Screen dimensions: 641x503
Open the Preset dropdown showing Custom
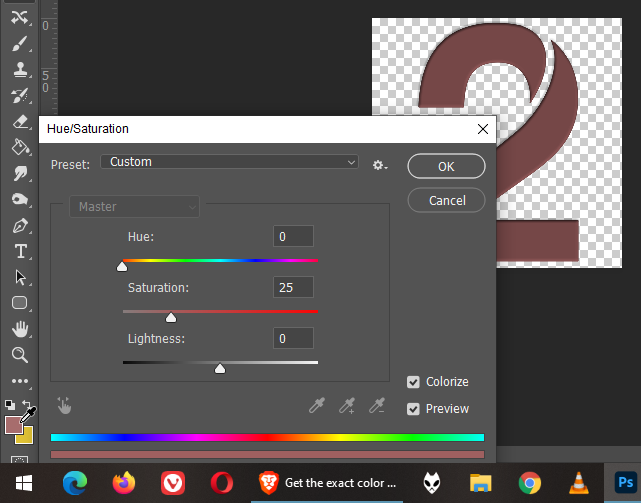point(229,162)
